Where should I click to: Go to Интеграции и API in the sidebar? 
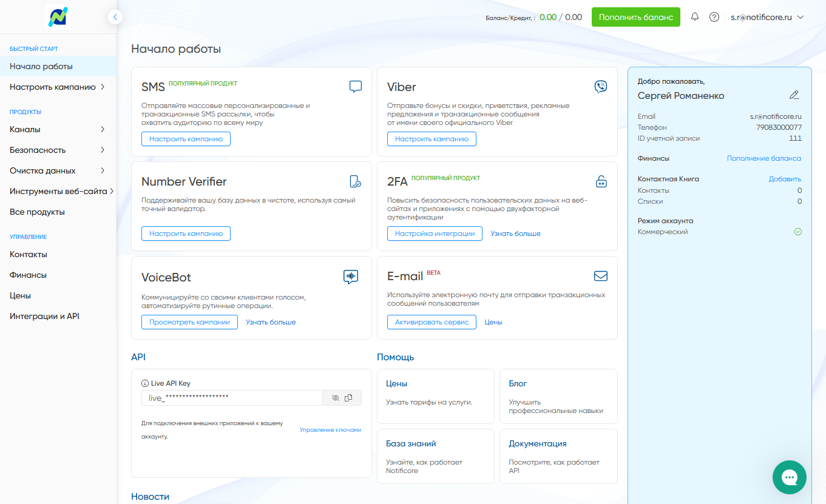coord(44,316)
